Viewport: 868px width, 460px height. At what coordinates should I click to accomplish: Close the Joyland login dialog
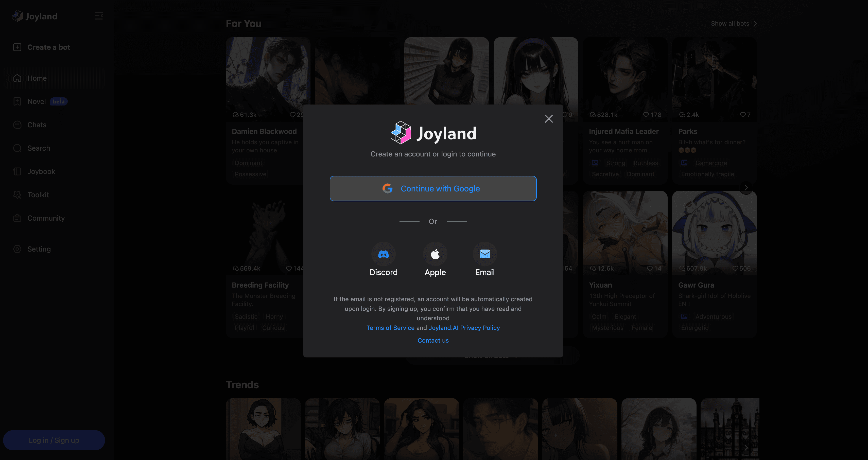pyautogui.click(x=549, y=118)
